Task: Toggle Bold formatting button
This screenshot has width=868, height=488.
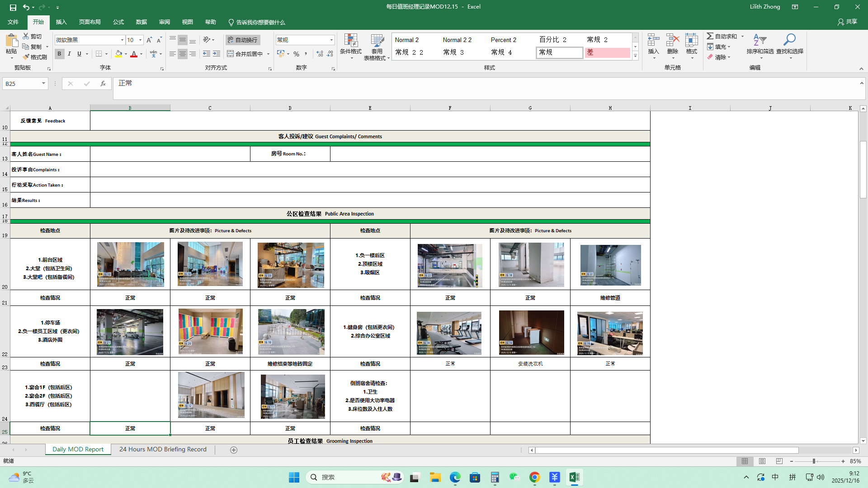Action: point(59,54)
